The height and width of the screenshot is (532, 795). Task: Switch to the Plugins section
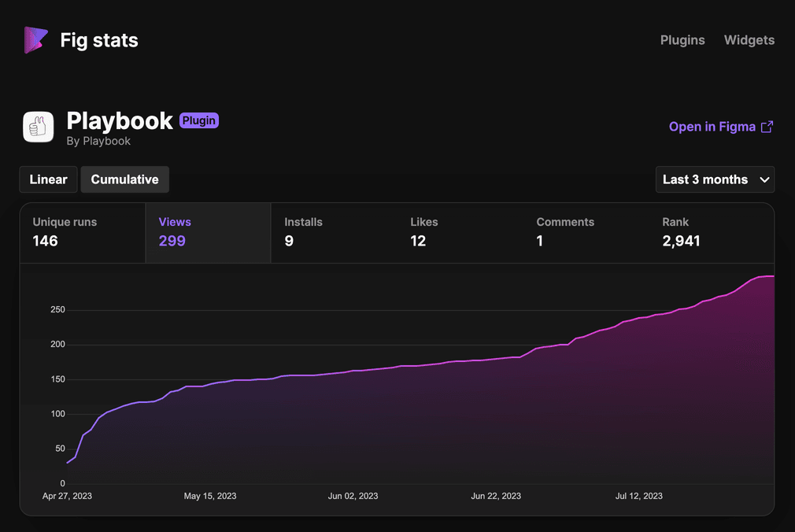682,39
